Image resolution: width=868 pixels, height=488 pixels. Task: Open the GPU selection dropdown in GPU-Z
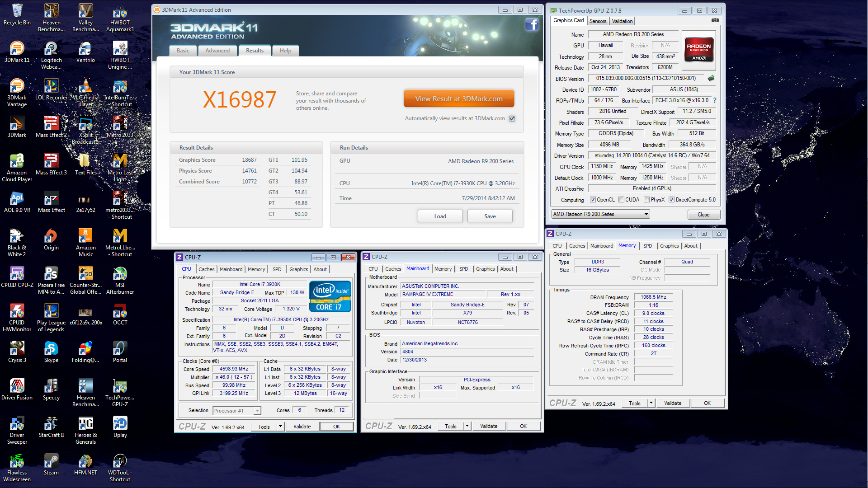pyautogui.click(x=600, y=214)
